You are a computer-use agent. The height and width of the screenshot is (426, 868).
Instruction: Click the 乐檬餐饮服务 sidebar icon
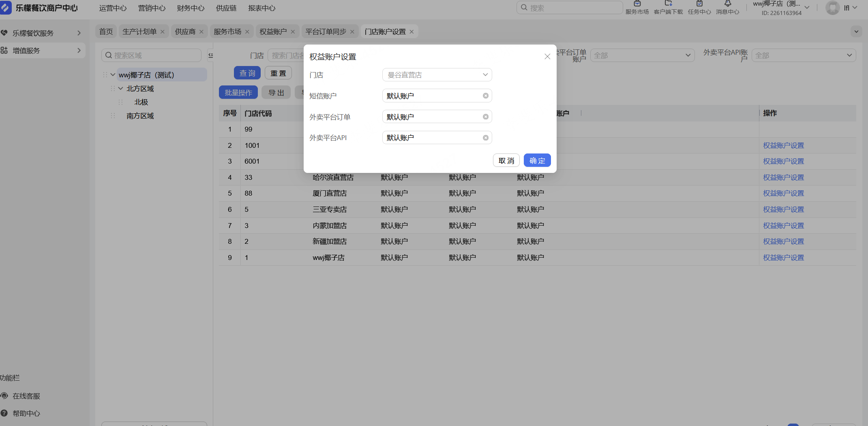click(x=4, y=33)
